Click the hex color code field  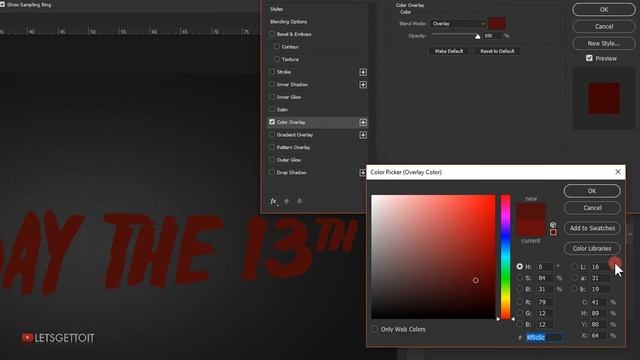pos(544,338)
